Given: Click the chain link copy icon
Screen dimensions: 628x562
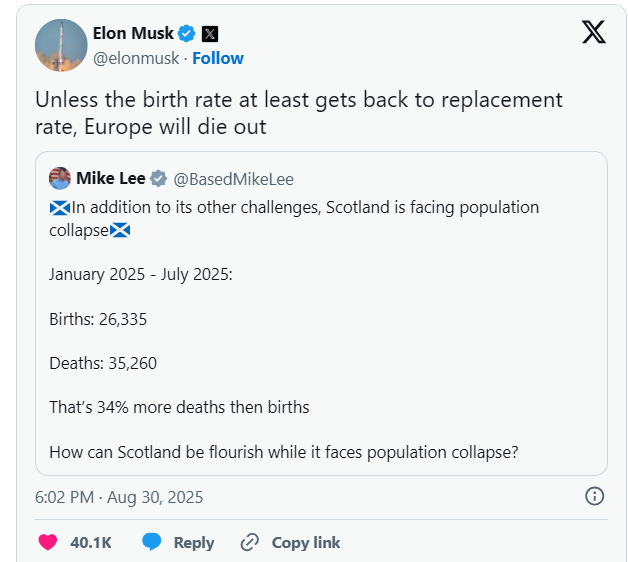Looking at the screenshot, I should click(x=250, y=542).
